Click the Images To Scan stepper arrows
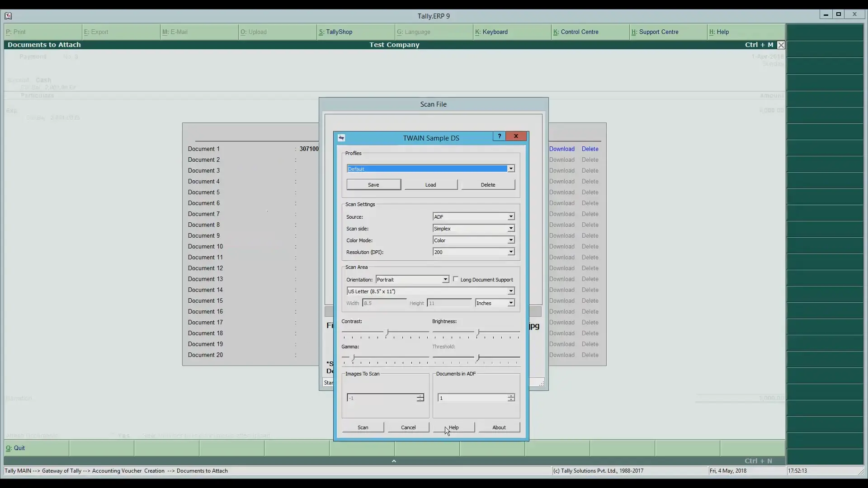 coord(420,398)
